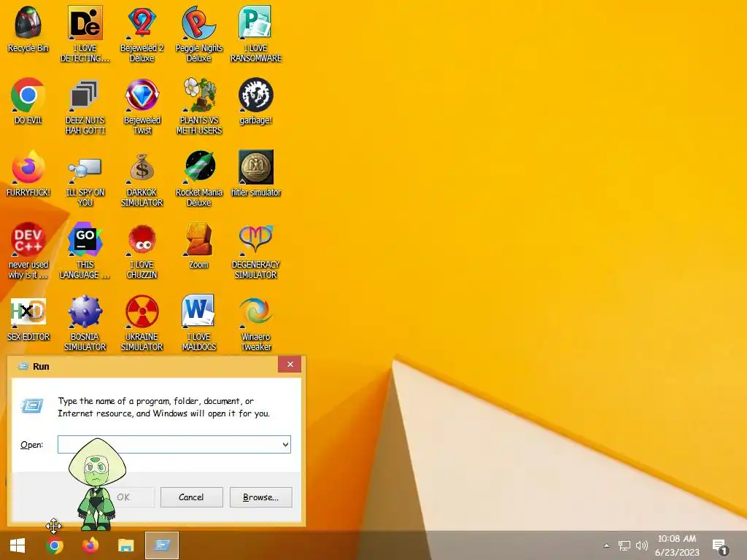The height and width of the screenshot is (560, 747).
Task: Select the Bejeweled 2 Deluxe shortcut
Action: pos(142,34)
